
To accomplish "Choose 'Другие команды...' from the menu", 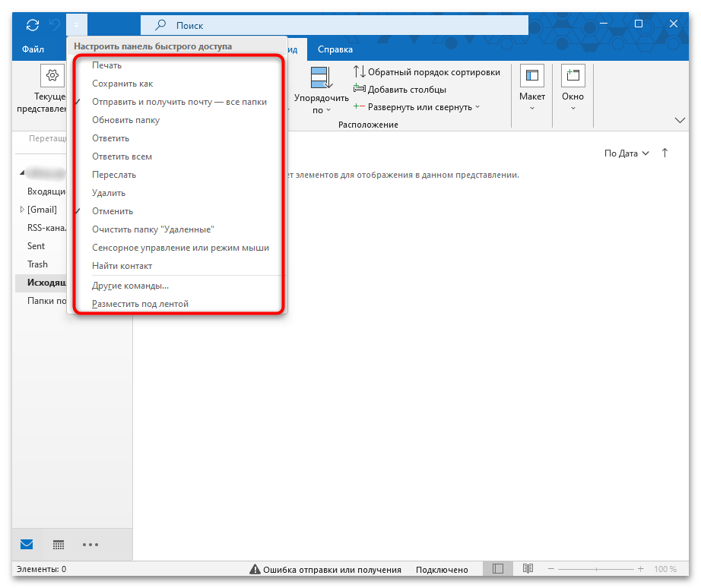I will [130, 286].
